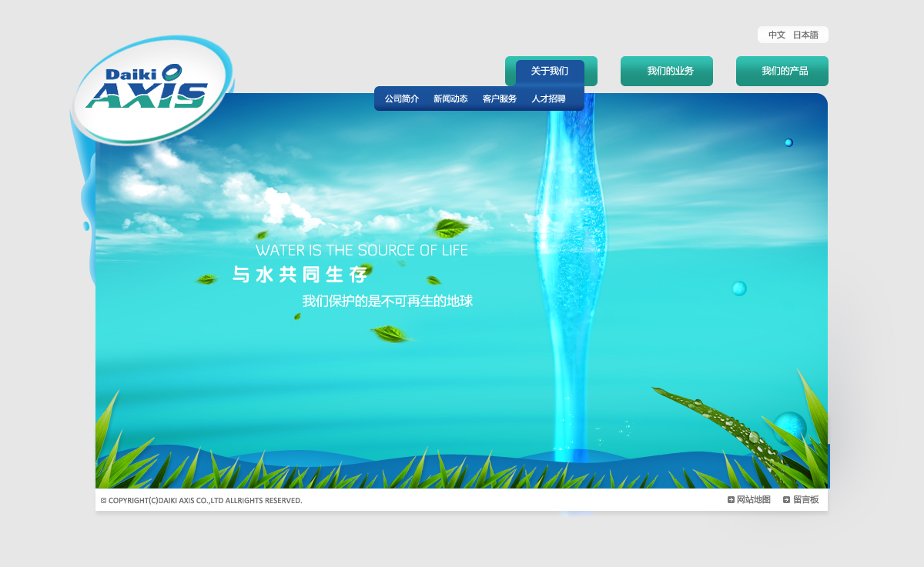Switch language to 中文
Screen dimensions: 924x567
coord(776,35)
